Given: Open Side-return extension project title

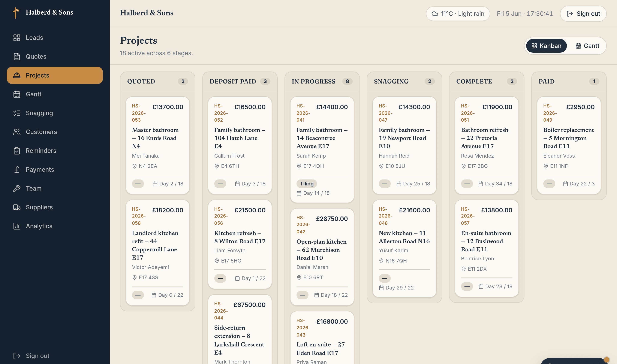Looking at the screenshot, I should [239, 340].
